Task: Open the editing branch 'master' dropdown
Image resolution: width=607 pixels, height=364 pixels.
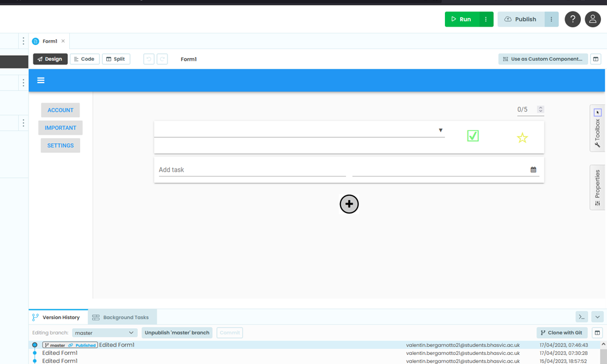Action: pos(104,332)
